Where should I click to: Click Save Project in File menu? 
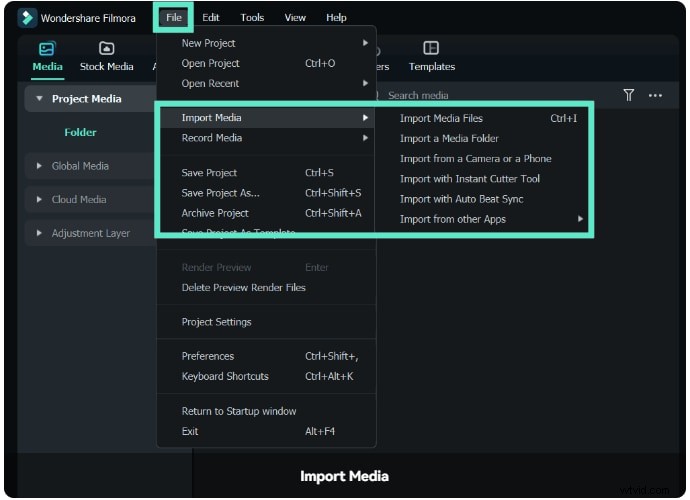point(209,173)
